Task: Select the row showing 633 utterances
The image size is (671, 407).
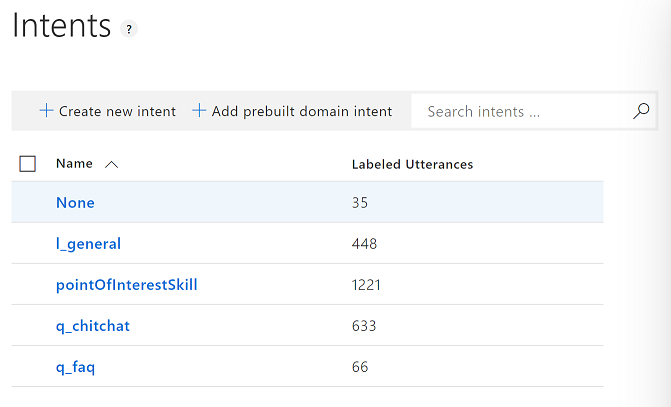Action: pyautogui.click(x=307, y=326)
